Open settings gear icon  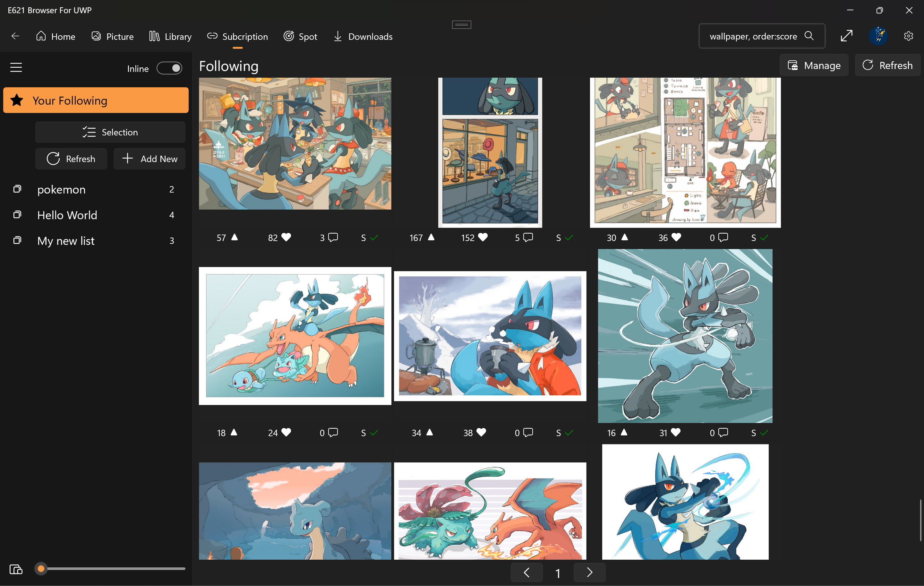908,36
